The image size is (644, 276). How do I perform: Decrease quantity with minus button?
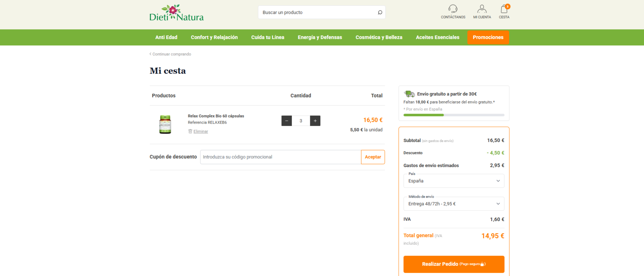point(287,121)
